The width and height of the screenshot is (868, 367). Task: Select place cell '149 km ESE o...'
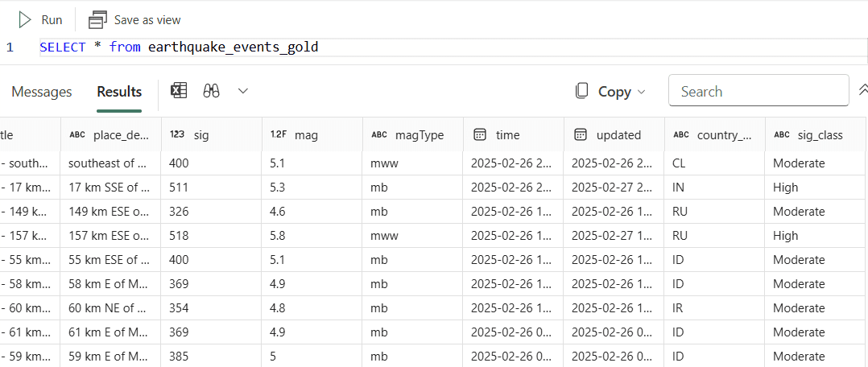pos(111,212)
